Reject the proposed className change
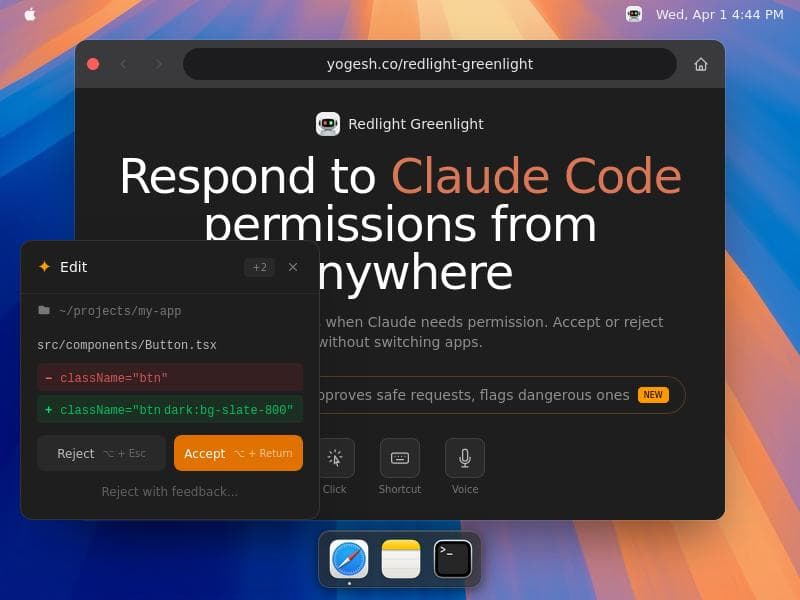Screen dimensions: 800x600 [x=101, y=453]
